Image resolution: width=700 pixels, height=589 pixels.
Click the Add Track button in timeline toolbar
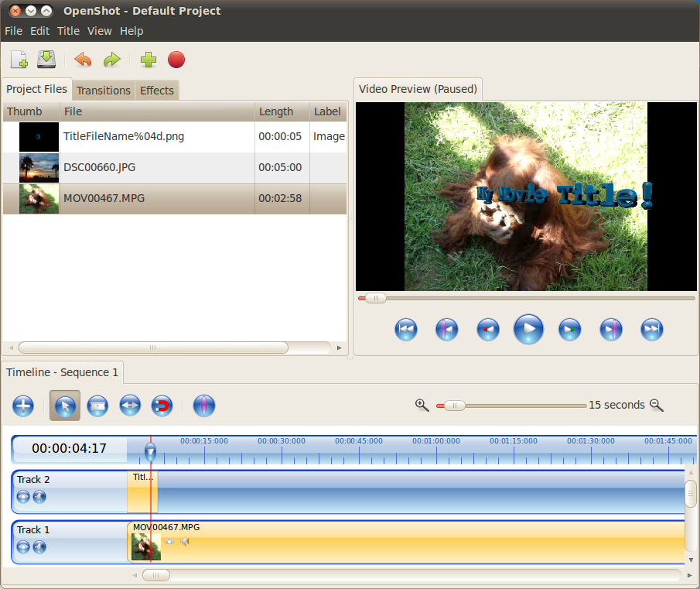click(x=23, y=406)
